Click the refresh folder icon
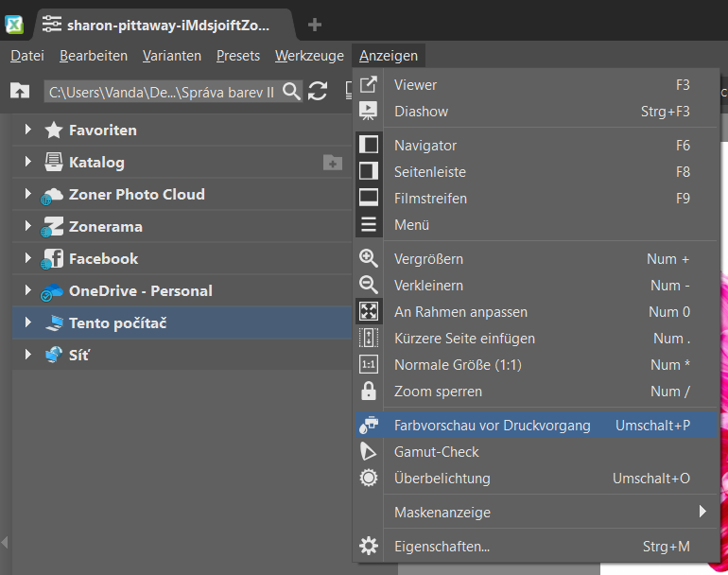 click(318, 91)
